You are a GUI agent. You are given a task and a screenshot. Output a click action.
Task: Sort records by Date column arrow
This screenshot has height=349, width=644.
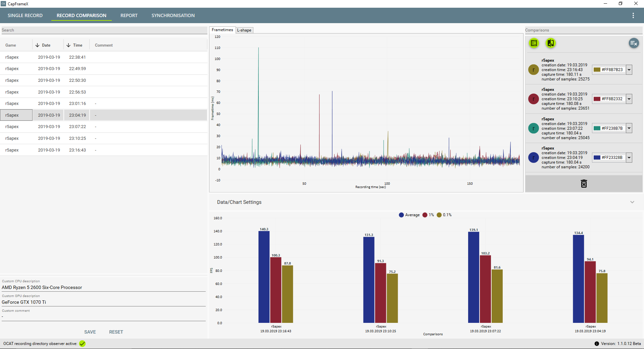click(x=37, y=45)
